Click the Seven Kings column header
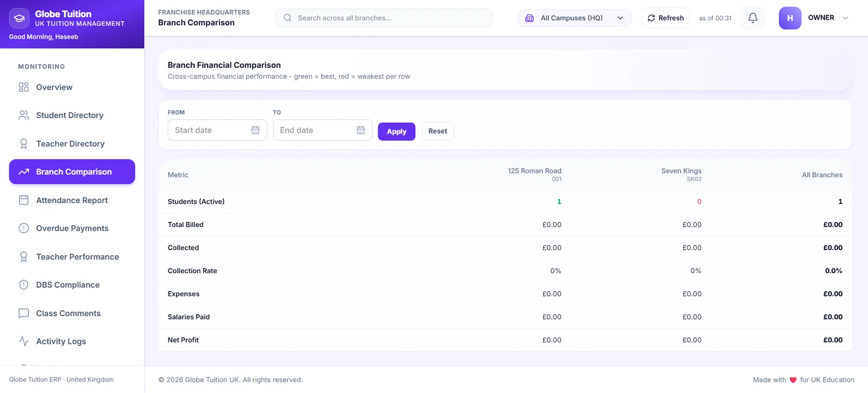868x393 pixels. point(681,174)
